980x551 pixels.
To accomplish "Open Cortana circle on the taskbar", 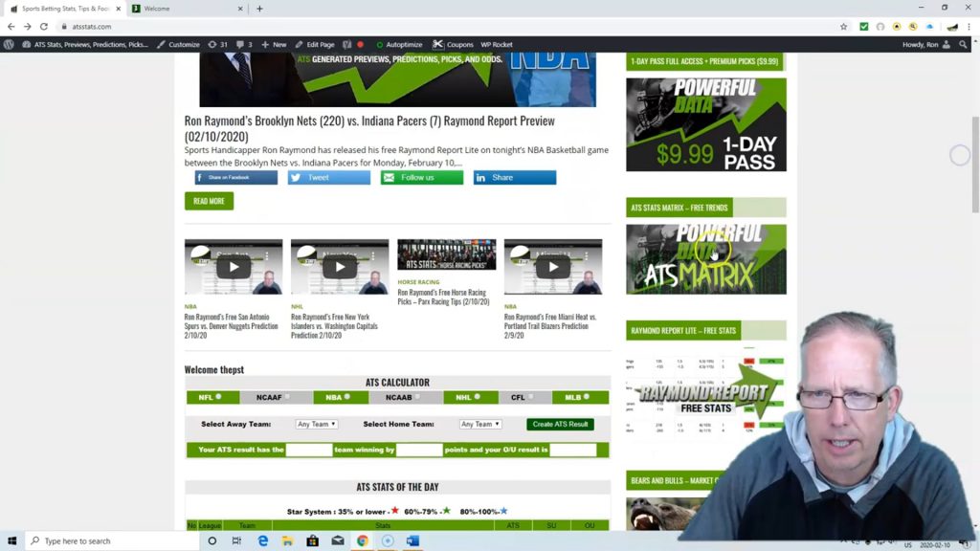I will click(212, 540).
